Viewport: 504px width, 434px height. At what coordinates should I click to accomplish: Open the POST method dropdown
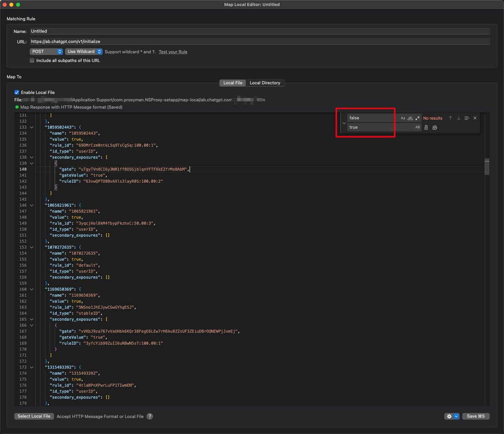coord(46,52)
